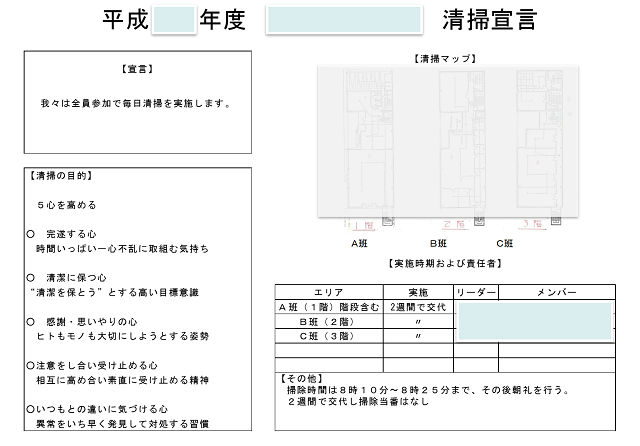Select the line ２週間で交代し掃除当番はなし

[x=358, y=402]
